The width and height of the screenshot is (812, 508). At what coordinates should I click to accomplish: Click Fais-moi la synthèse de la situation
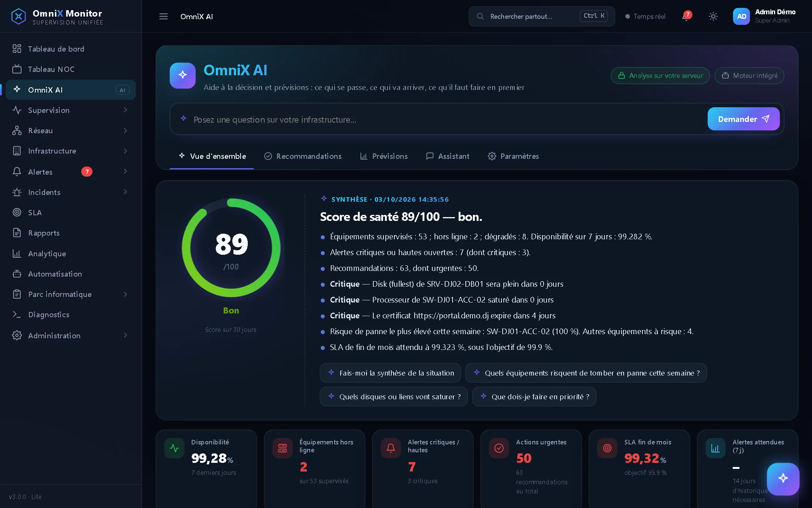pos(390,373)
